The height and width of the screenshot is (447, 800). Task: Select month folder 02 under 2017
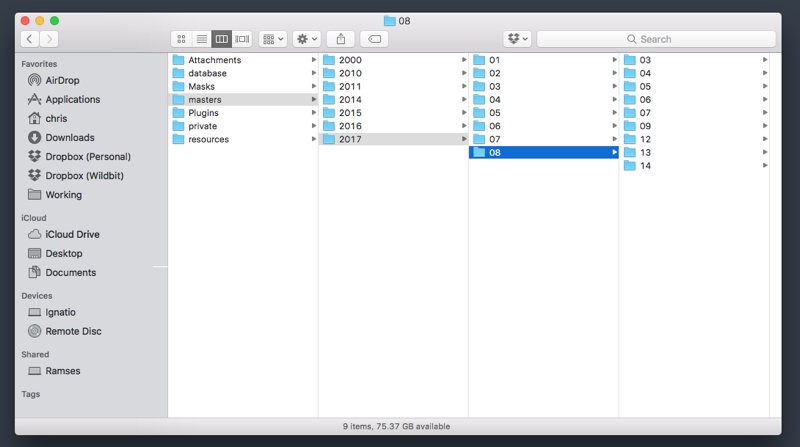pos(544,73)
